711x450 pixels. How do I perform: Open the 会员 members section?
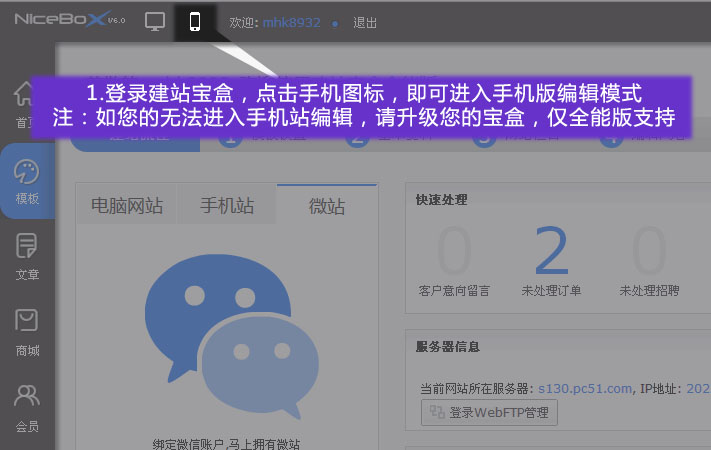[x=27, y=407]
